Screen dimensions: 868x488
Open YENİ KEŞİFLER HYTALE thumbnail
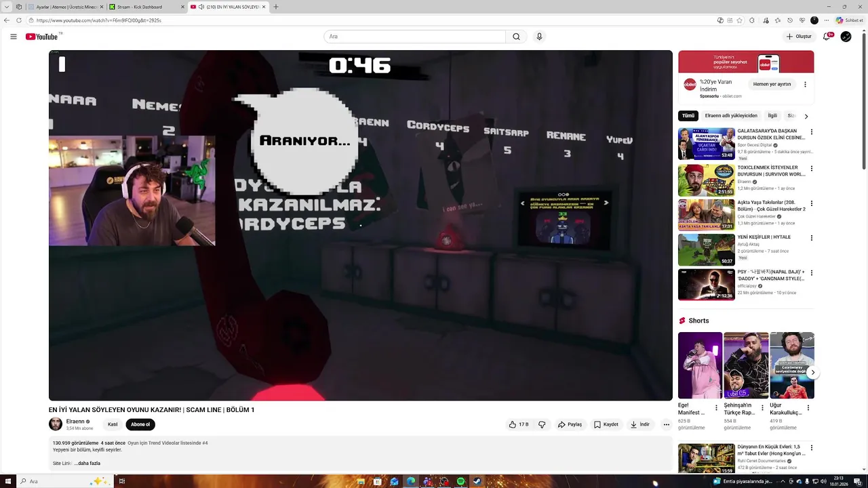706,249
